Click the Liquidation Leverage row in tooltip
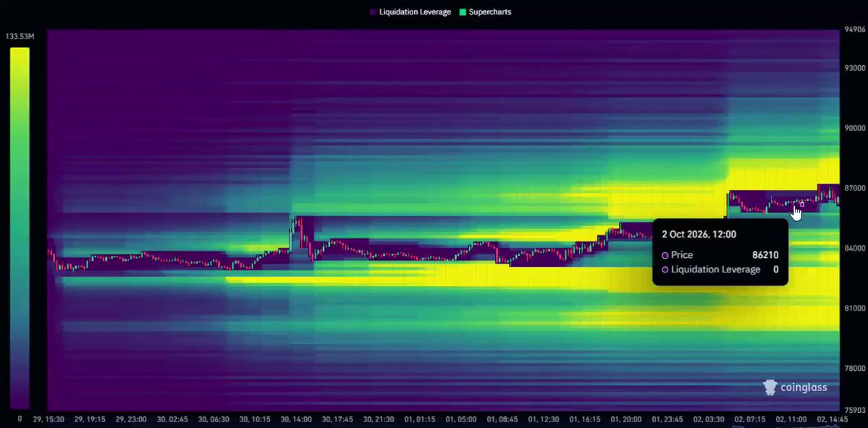Screen dimensions: 868x428 coord(720,269)
